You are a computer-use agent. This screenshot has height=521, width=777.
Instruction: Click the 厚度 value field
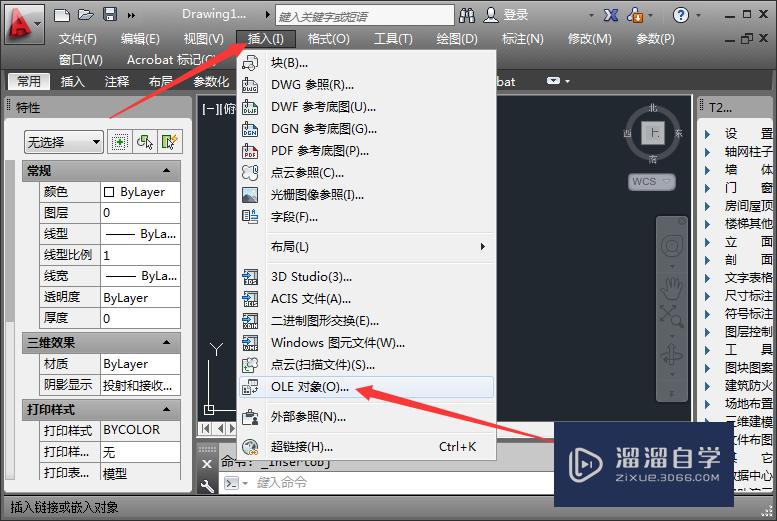tap(140, 318)
